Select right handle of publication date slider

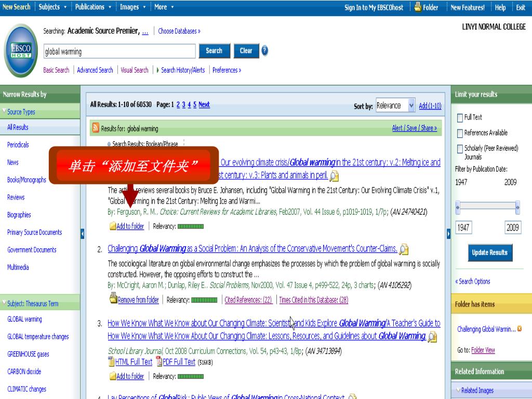[517, 207]
